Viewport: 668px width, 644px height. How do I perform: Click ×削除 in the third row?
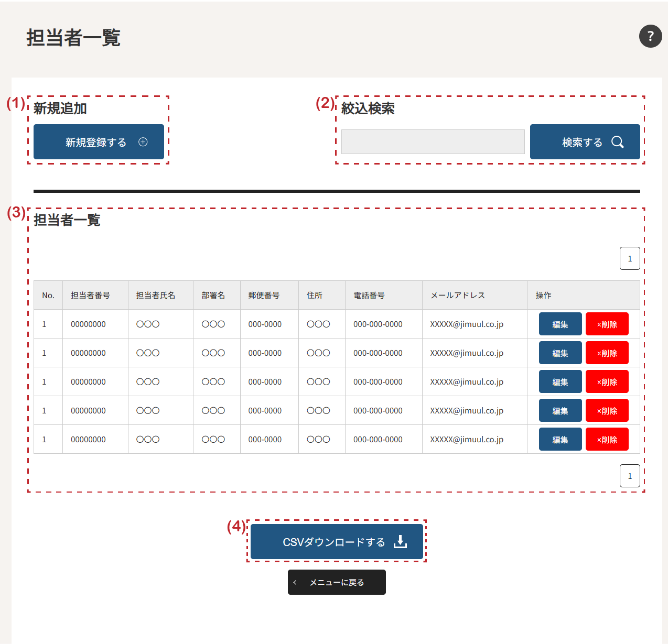[x=607, y=382]
